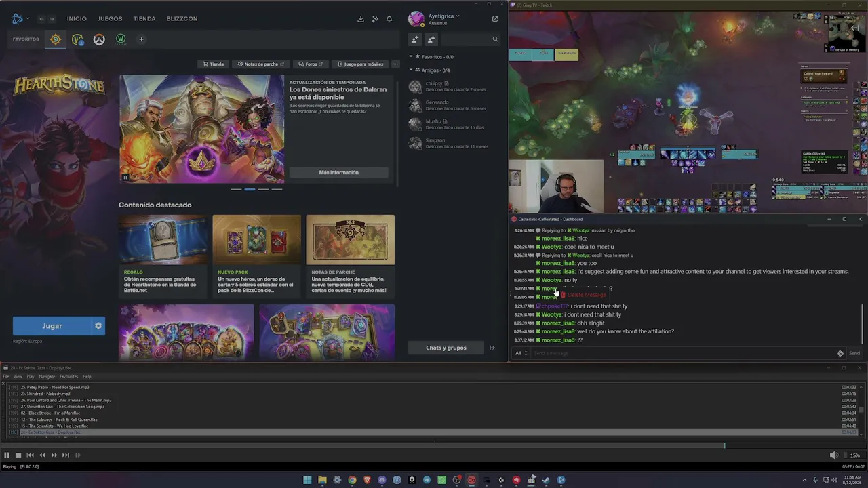Pause playback in the music player
Image resolution: width=868 pixels, height=488 pixels.
coord(7,455)
